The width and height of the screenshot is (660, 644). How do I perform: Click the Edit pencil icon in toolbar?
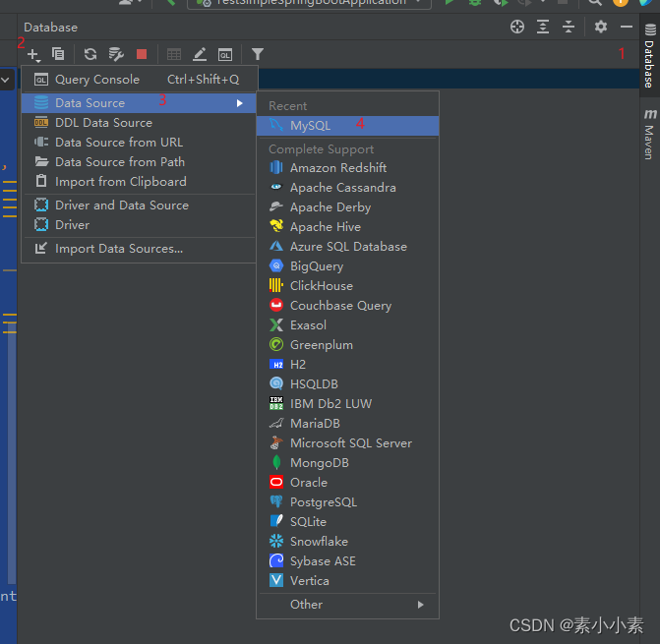200,54
